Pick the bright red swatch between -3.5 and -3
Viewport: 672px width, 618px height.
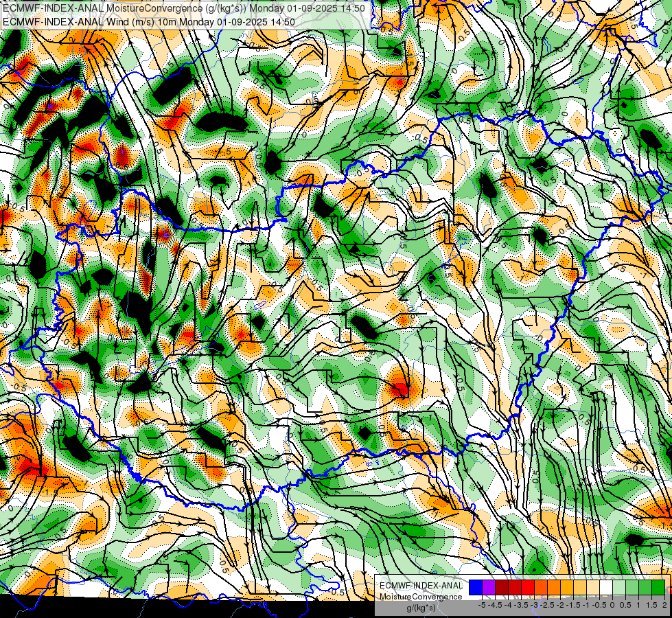[x=528, y=588]
